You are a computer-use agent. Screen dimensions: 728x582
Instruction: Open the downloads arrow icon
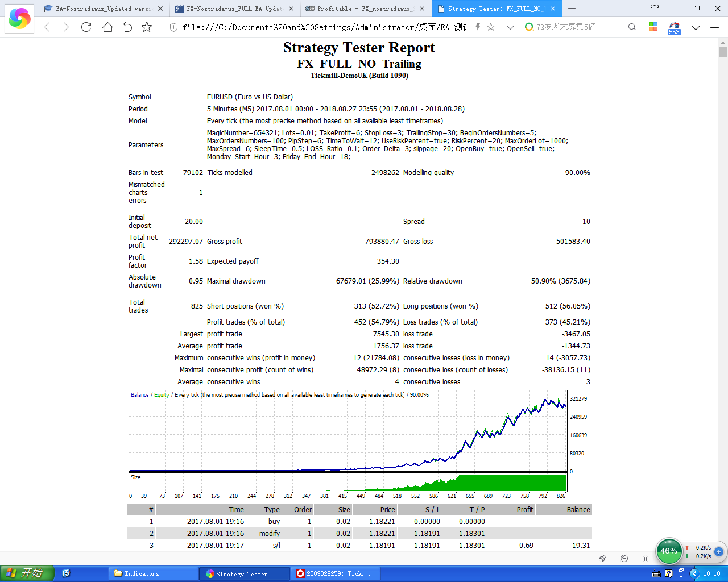(x=696, y=27)
